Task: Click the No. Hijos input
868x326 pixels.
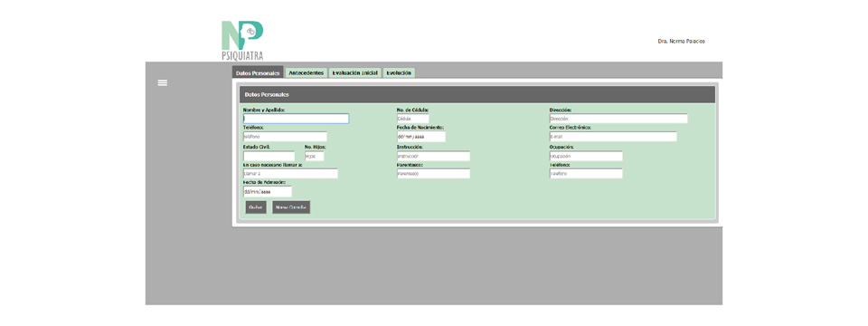Action: pyautogui.click(x=315, y=157)
